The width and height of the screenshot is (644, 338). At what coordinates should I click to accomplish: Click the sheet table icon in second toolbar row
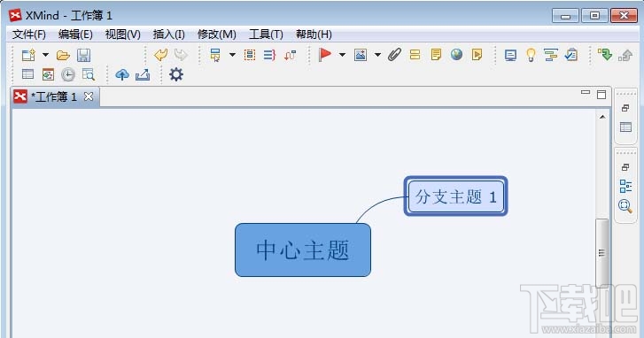pos(28,74)
